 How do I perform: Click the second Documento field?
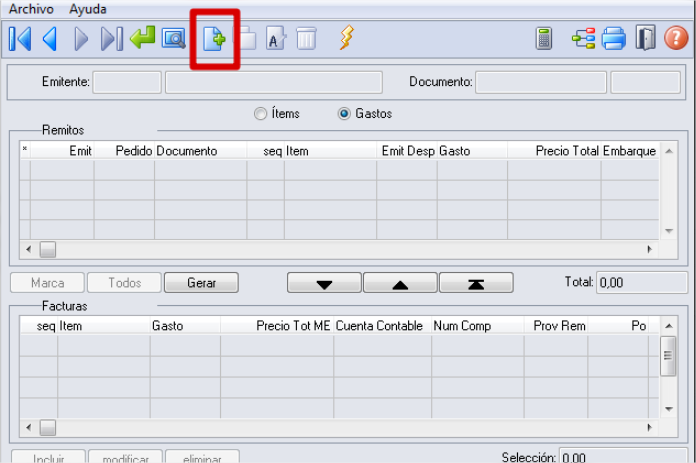point(645,82)
